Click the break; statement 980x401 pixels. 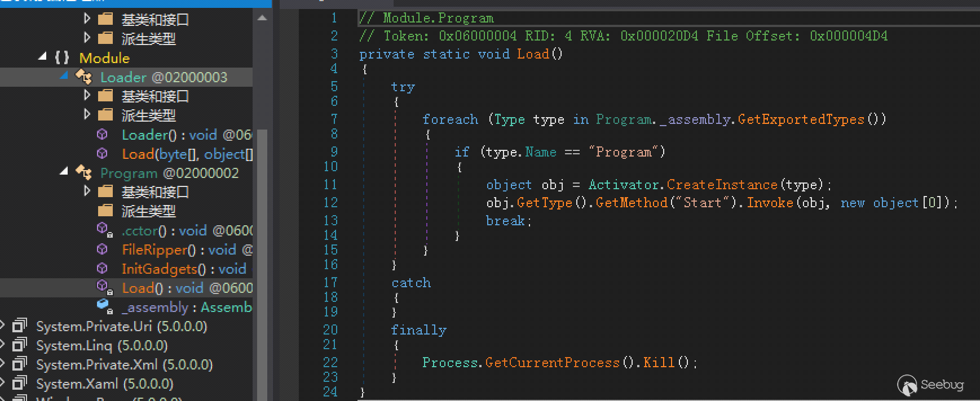click(x=509, y=221)
